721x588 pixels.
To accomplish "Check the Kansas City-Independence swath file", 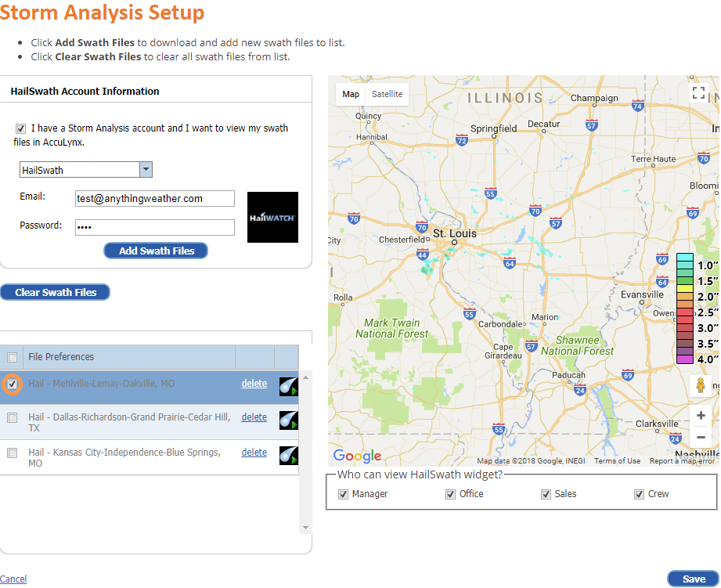I will pos(12,453).
